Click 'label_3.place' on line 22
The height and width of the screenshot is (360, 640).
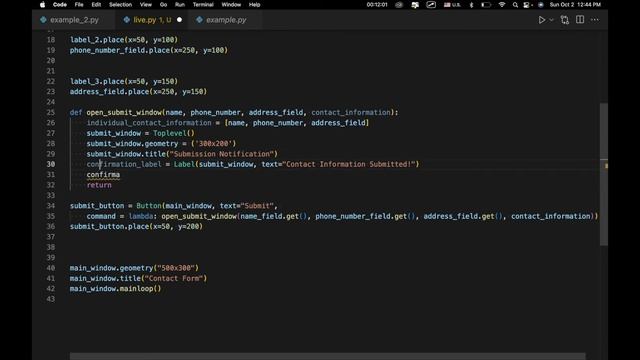tap(97, 81)
